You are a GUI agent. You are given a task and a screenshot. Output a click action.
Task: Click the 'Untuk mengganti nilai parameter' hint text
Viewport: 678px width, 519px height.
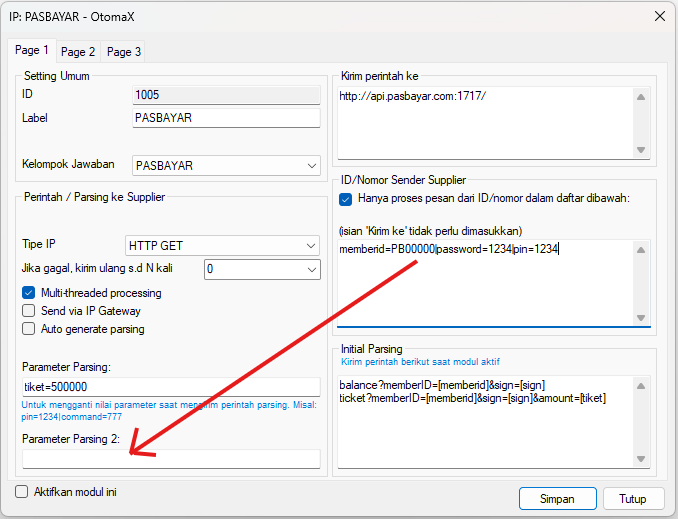click(x=169, y=411)
